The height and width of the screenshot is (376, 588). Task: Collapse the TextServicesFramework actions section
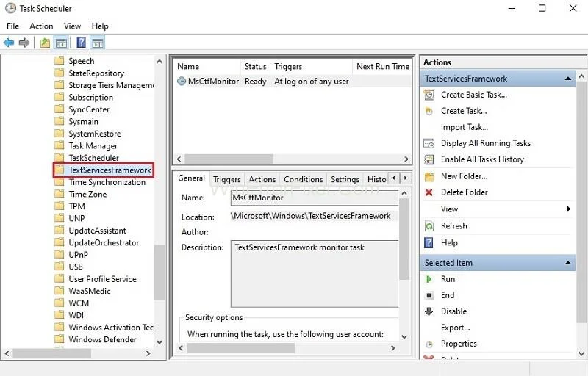tap(568, 79)
